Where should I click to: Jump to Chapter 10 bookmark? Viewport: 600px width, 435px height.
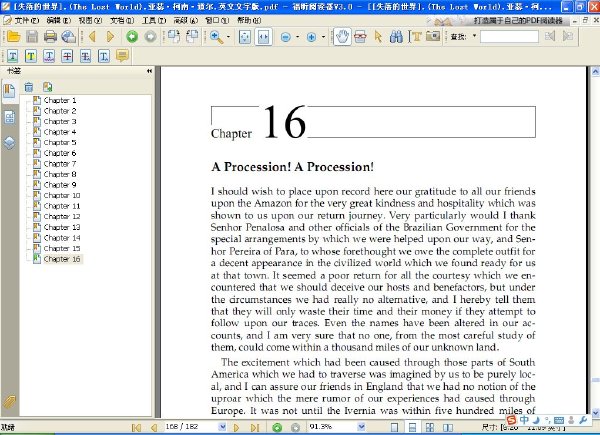(62, 195)
